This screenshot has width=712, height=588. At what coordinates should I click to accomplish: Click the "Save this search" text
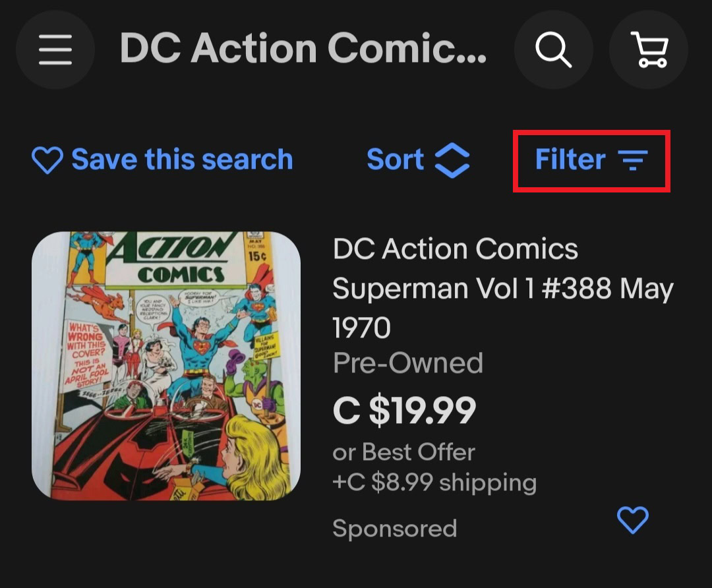tap(182, 160)
